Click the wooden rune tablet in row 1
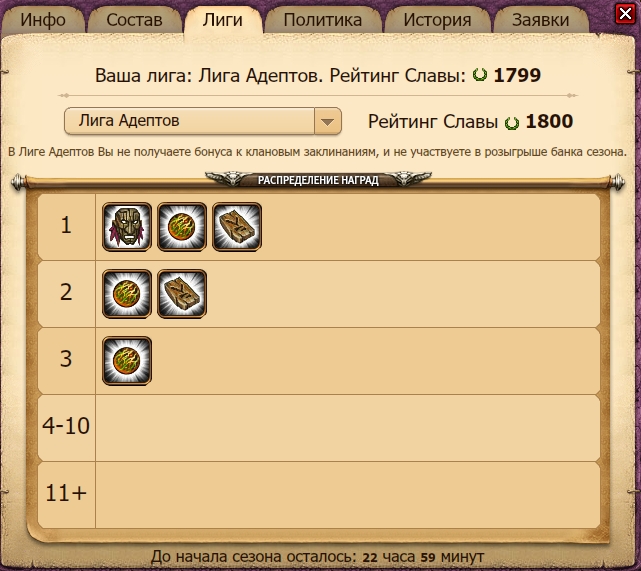The image size is (641, 571). (237, 226)
